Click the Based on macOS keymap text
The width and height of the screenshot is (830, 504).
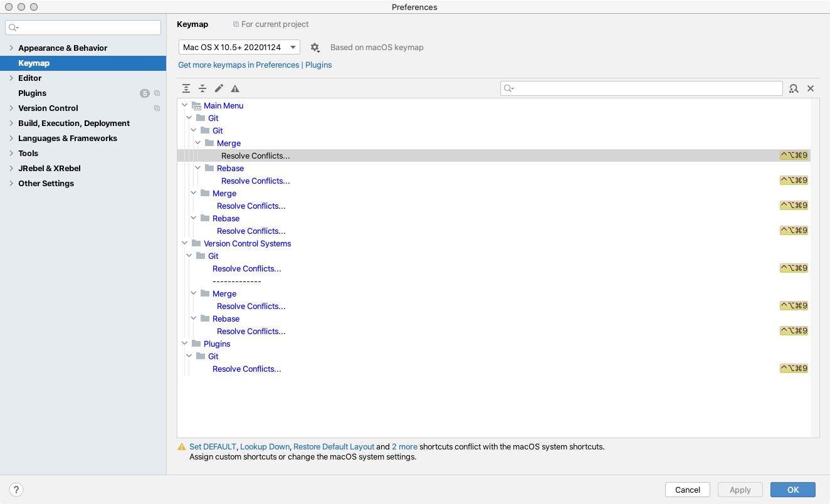(377, 48)
